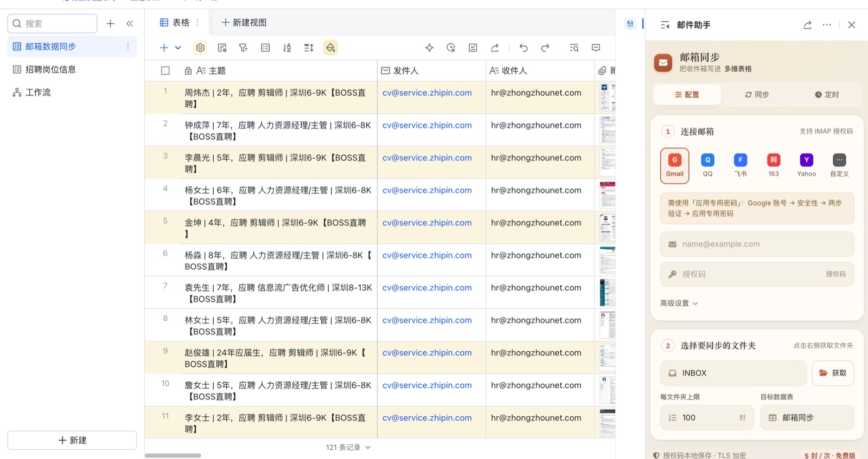Open the comments icon in toolbar
Viewport: 868px width, 459px height.
pyautogui.click(x=596, y=48)
